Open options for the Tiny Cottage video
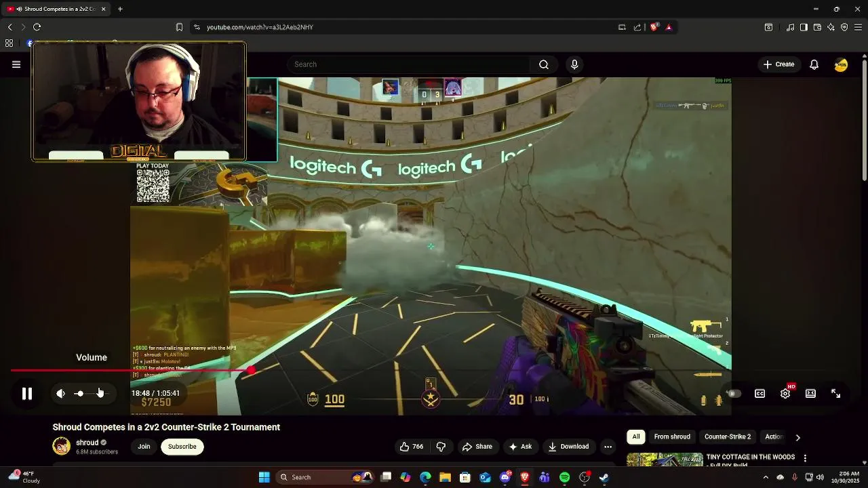 tap(805, 458)
